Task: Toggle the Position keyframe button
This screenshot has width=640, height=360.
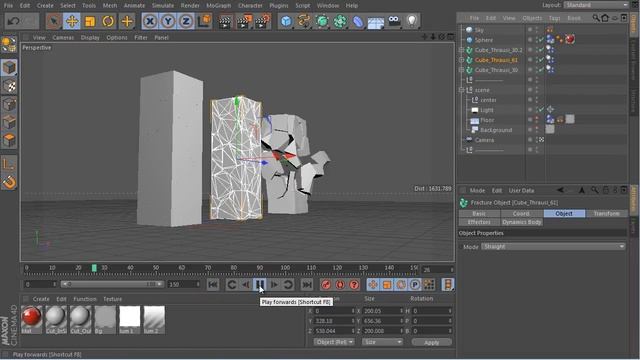Action: (x=373, y=284)
